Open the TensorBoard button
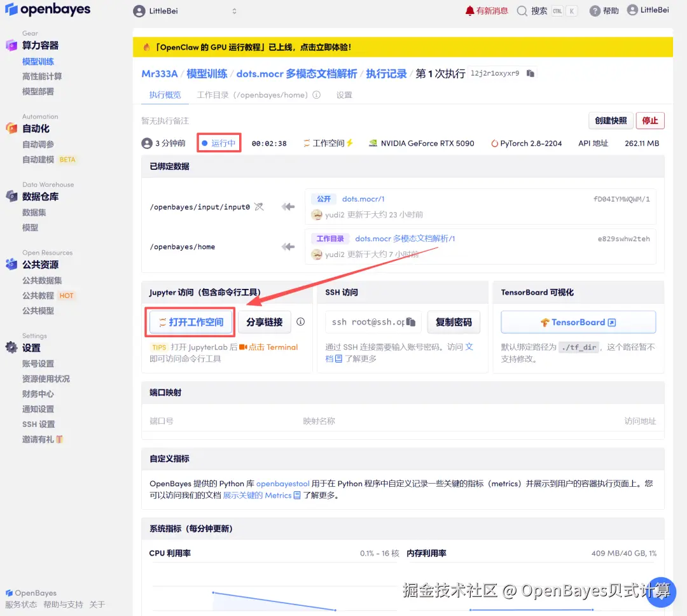The image size is (687, 616). coord(578,322)
